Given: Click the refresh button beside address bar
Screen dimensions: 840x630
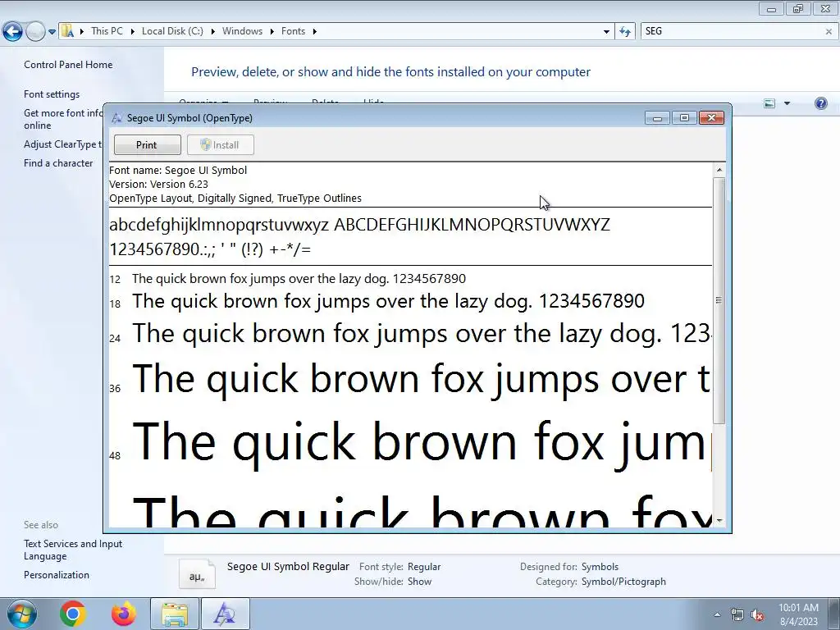Looking at the screenshot, I should [624, 32].
